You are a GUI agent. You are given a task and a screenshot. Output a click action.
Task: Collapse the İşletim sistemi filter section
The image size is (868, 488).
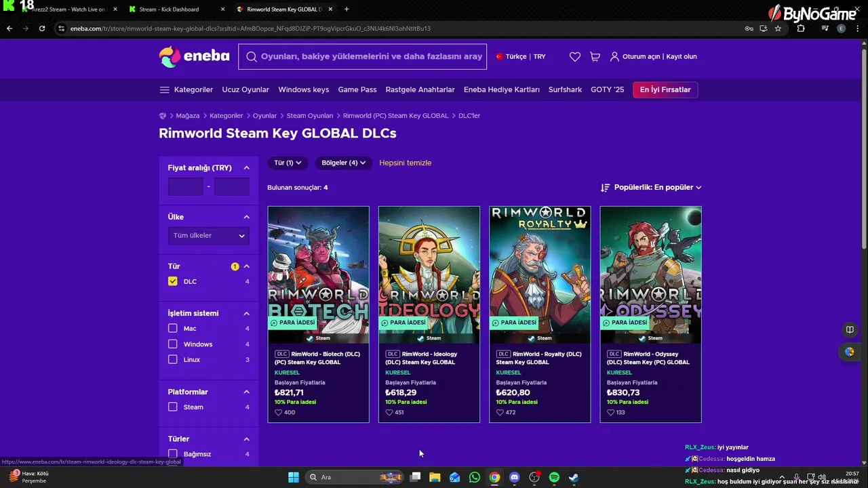coord(246,313)
